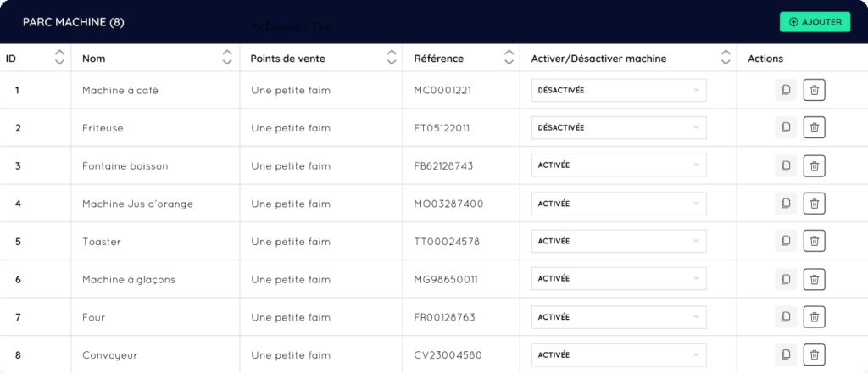Remove the Four machine row

[x=814, y=317]
